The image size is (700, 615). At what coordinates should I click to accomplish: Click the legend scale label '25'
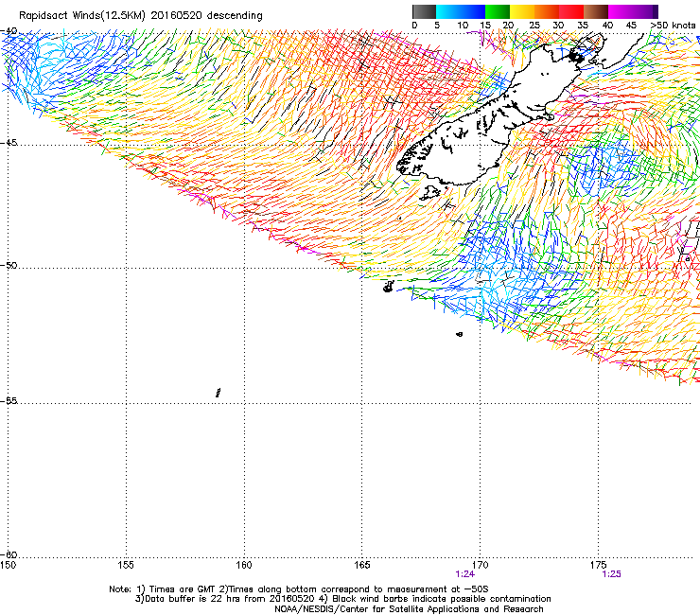pos(534,26)
